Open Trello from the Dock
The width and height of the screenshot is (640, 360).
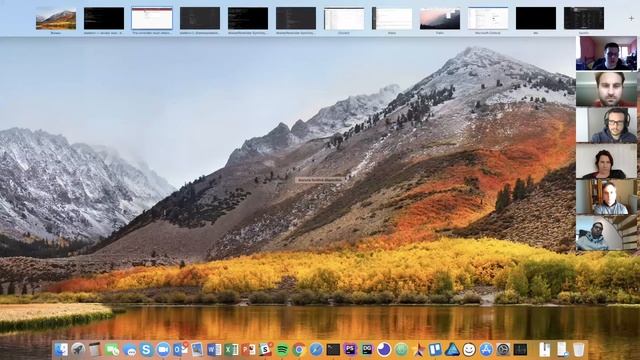coord(435,350)
